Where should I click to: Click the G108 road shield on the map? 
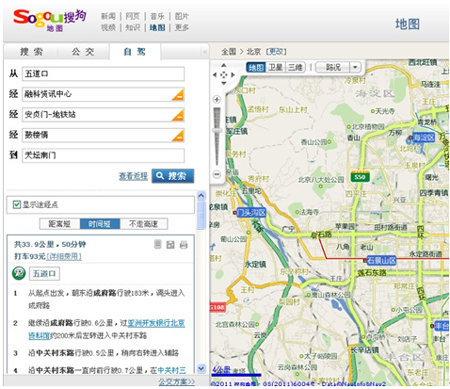click(218, 307)
